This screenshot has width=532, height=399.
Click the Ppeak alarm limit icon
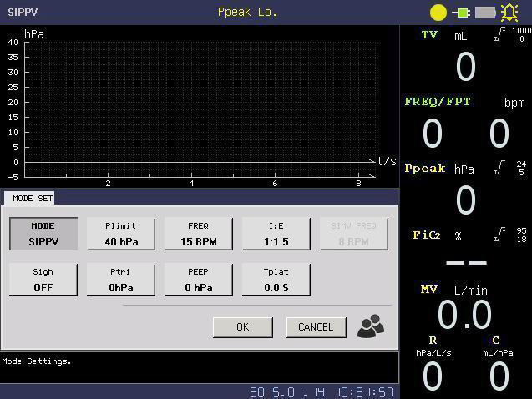pos(499,169)
